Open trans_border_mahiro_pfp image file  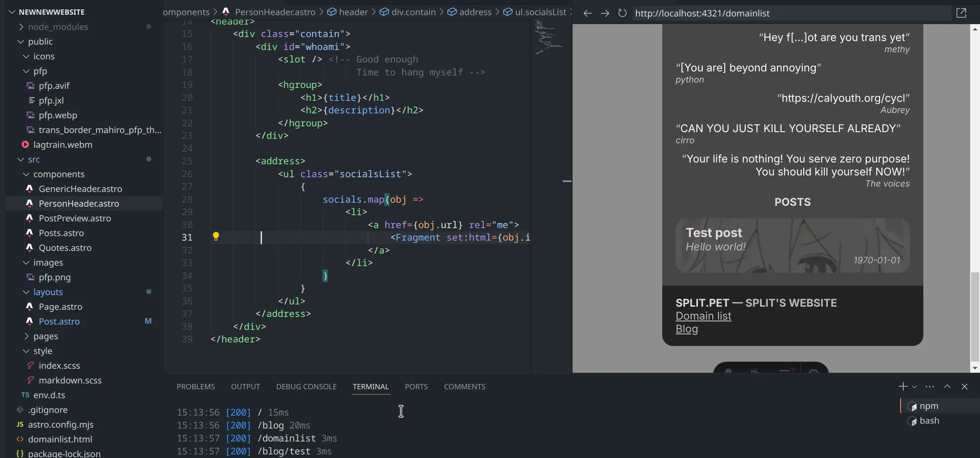[84, 130]
